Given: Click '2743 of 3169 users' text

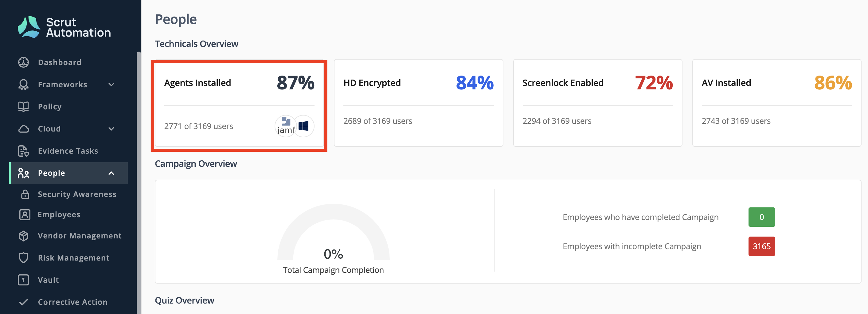Looking at the screenshot, I should [x=736, y=121].
